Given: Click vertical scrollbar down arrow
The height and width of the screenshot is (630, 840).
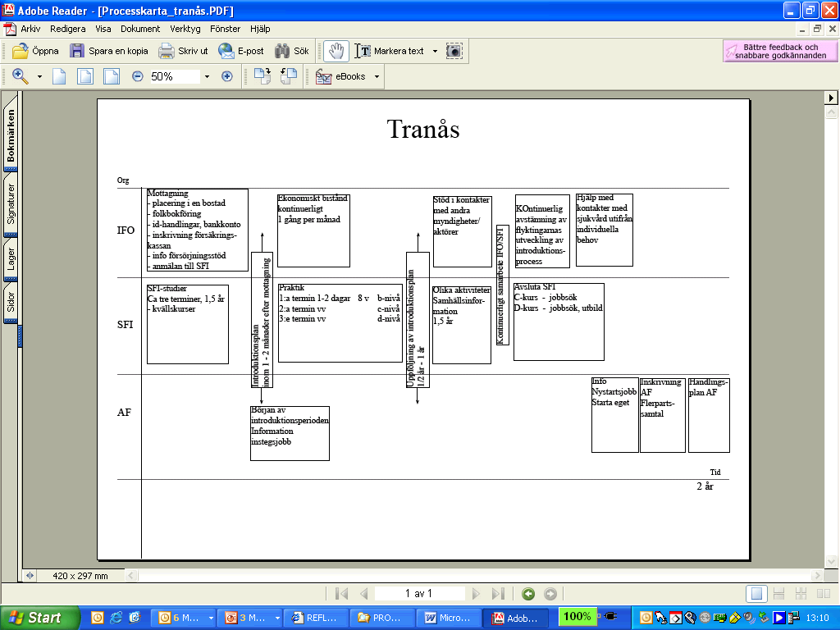Looking at the screenshot, I should pyautogui.click(x=831, y=561).
